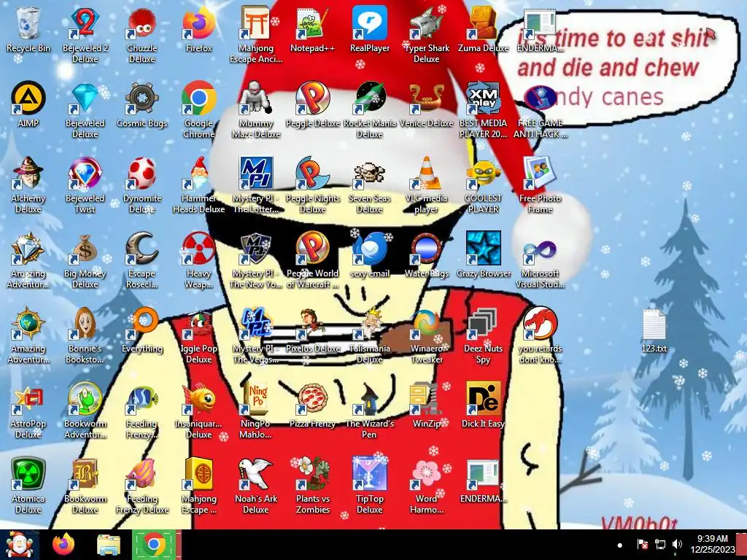The width and height of the screenshot is (747, 560).
Task: Select the Free Photo Frame shortcut
Action: [540, 184]
